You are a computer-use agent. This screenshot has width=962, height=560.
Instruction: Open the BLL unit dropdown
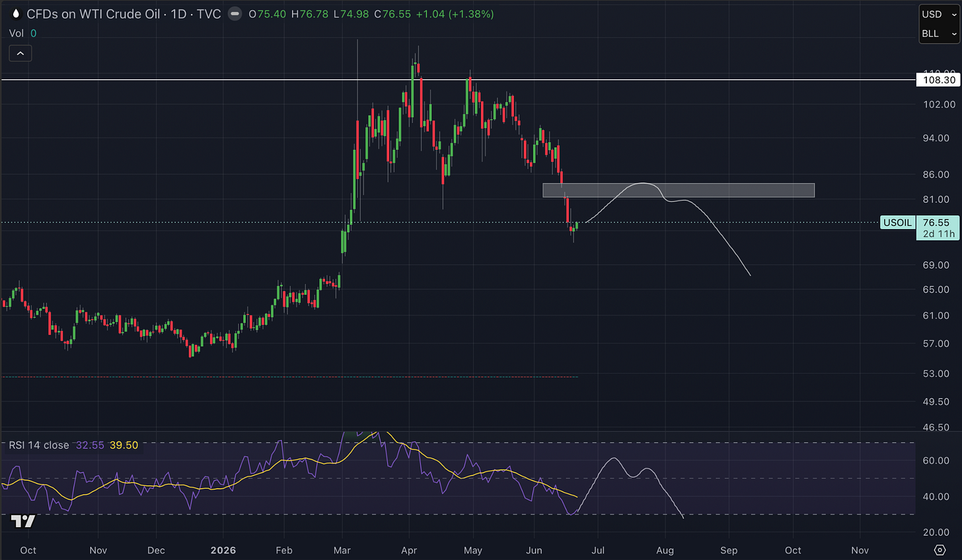pos(939,34)
